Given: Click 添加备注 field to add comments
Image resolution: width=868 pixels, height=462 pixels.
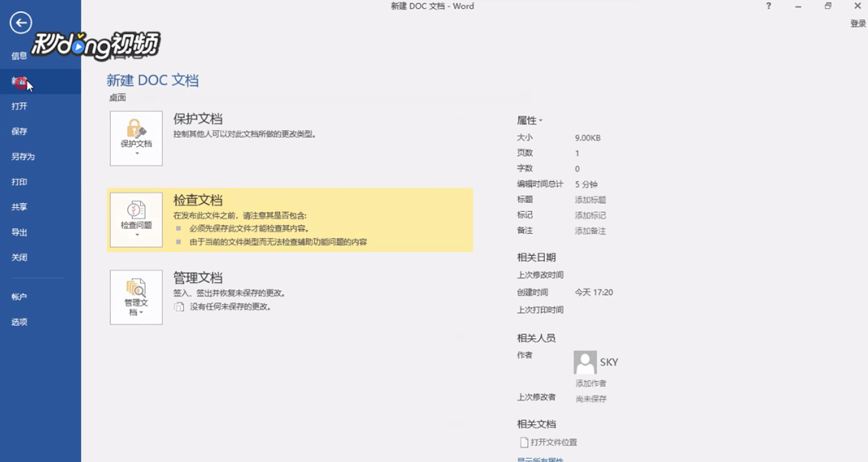Looking at the screenshot, I should click(x=590, y=231).
